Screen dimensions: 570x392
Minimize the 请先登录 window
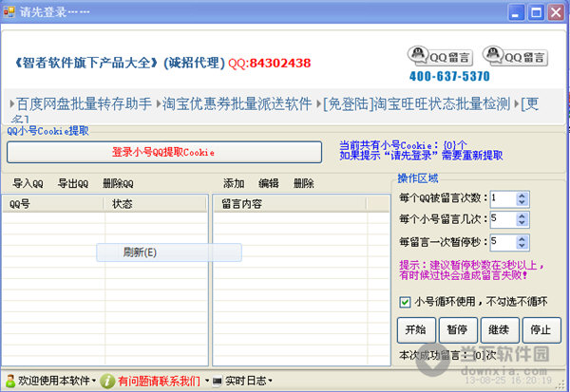(516, 12)
